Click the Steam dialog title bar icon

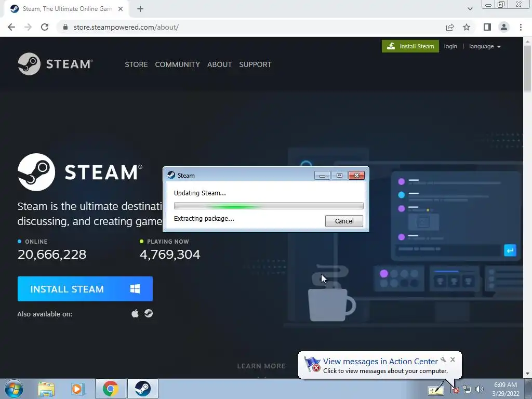coord(171,175)
